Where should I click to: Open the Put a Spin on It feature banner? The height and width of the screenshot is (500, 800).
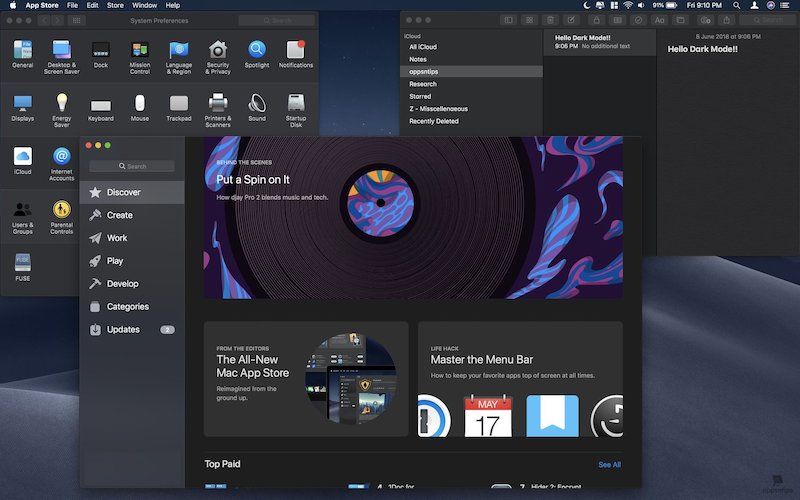[x=413, y=217]
